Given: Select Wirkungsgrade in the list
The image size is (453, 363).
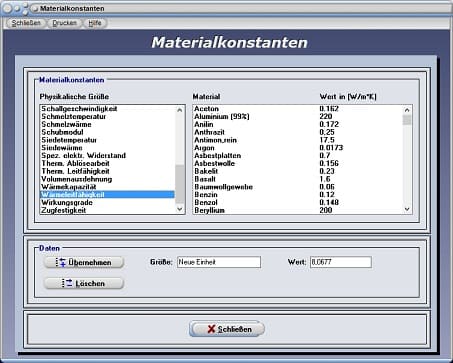Looking at the screenshot, I should point(107,203).
